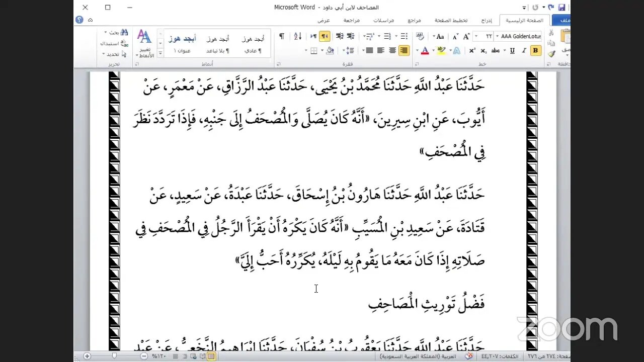This screenshot has height=362, width=644.
Task: Set left-to-right text direction
Action: point(313,36)
